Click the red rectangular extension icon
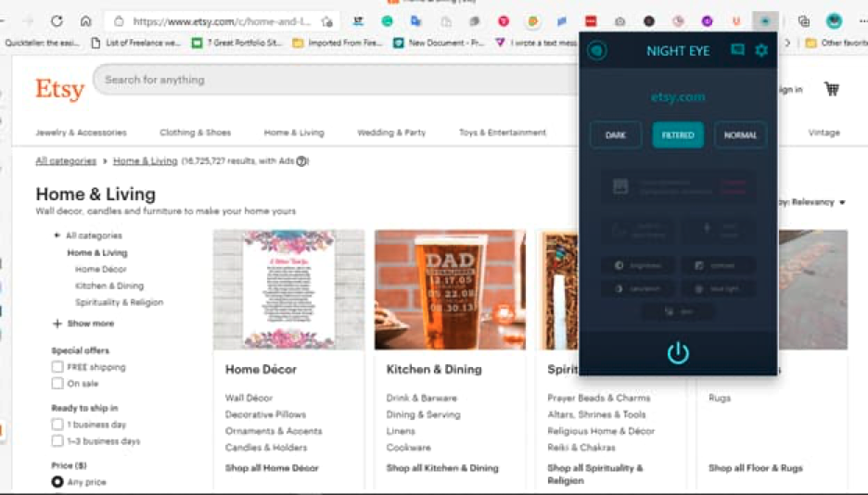868x495 pixels. pos(591,21)
